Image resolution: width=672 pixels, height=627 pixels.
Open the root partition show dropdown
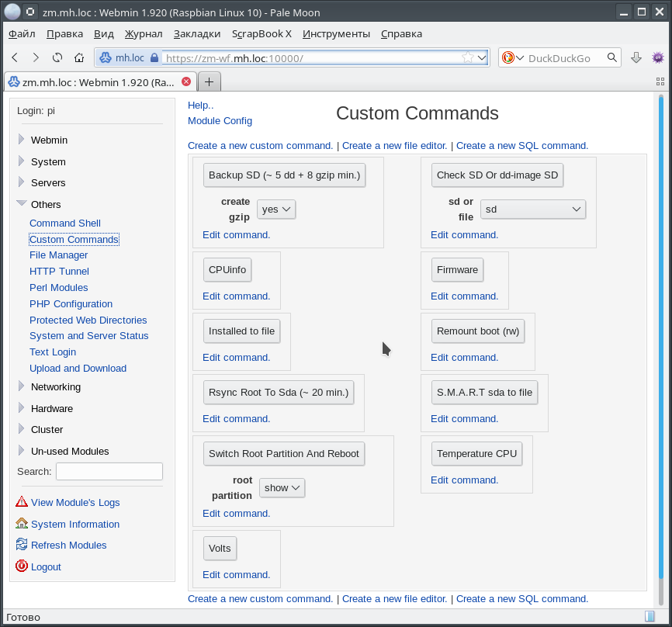(x=282, y=487)
